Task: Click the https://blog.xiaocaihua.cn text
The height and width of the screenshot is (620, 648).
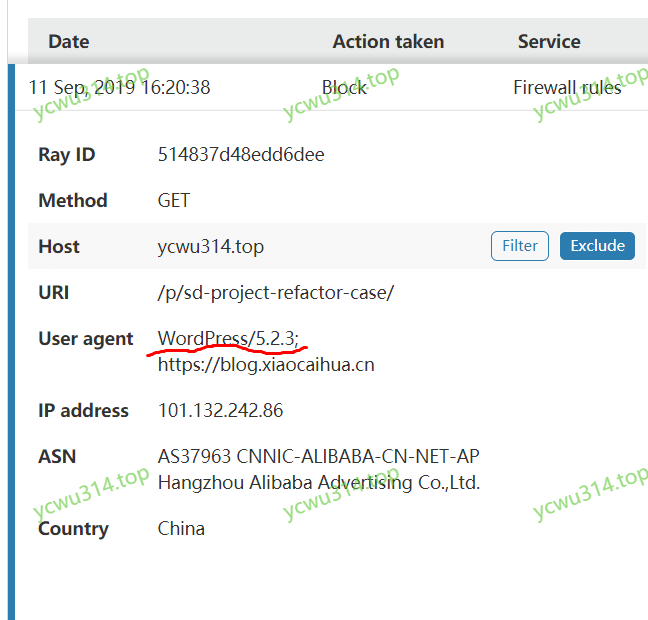Action: 266,365
